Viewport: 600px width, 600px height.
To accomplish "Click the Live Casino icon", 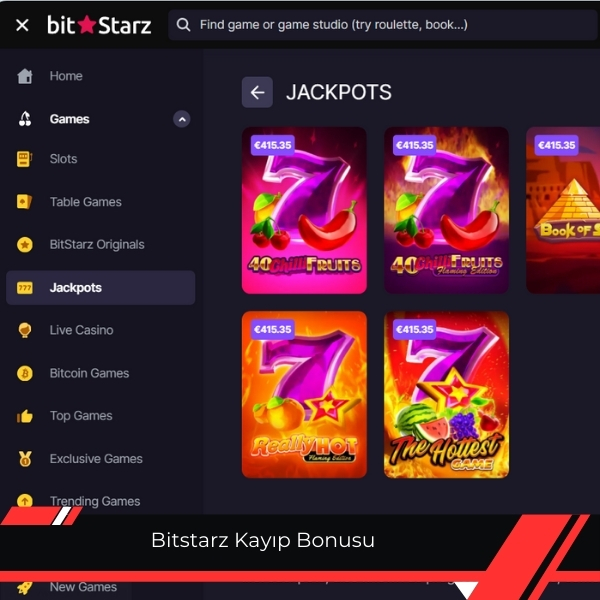I will [x=25, y=330].
